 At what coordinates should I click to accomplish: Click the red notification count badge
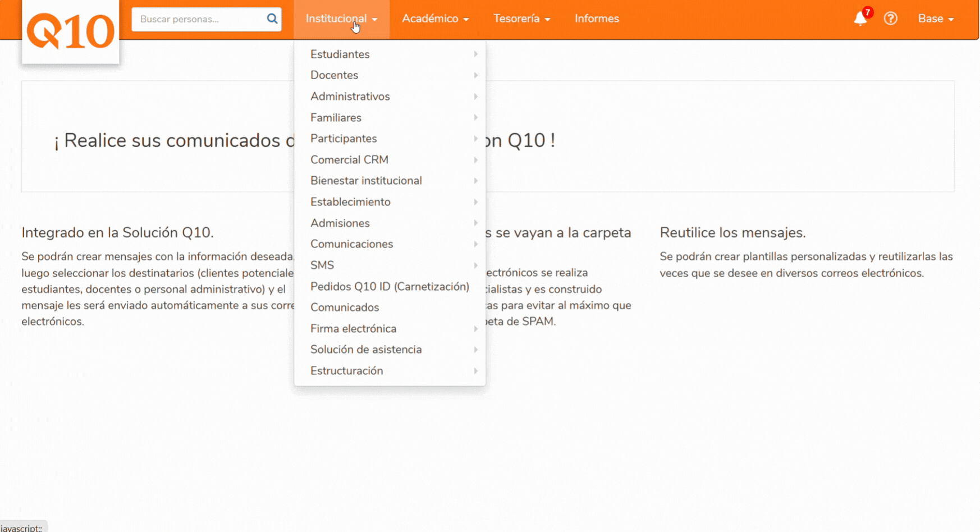coord(868,12)
